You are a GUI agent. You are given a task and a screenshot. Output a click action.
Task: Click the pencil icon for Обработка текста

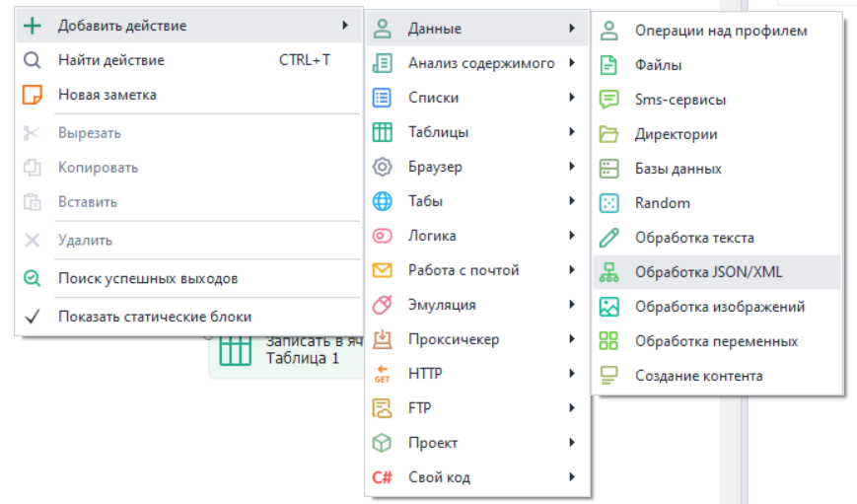point(609,238)
